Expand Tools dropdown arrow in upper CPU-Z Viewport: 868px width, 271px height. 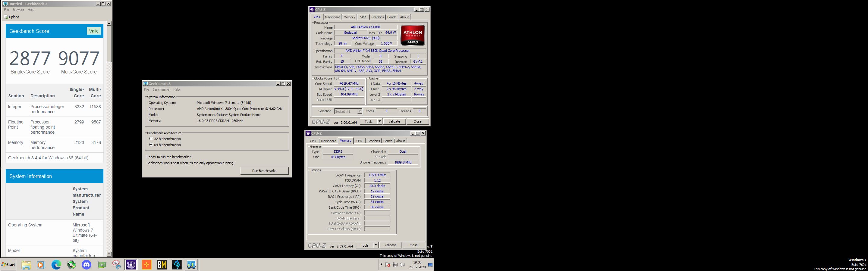[x=379, y=122]
